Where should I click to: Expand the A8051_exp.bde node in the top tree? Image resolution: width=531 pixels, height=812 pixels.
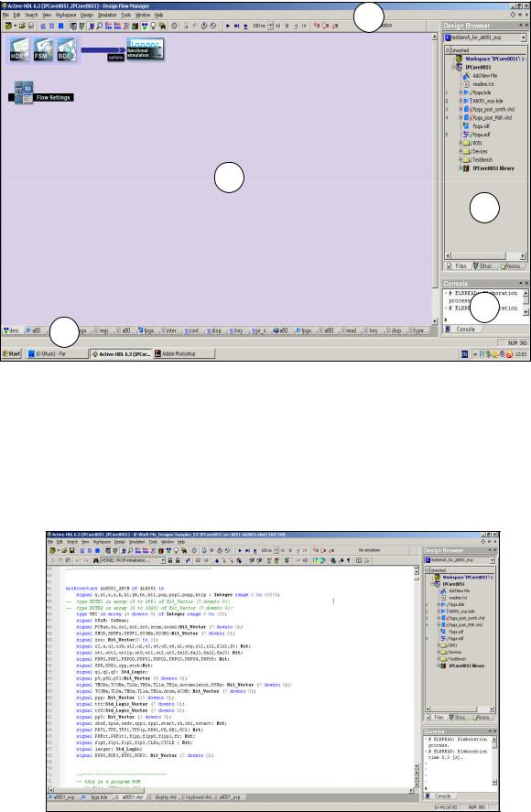tap(460, 101)
